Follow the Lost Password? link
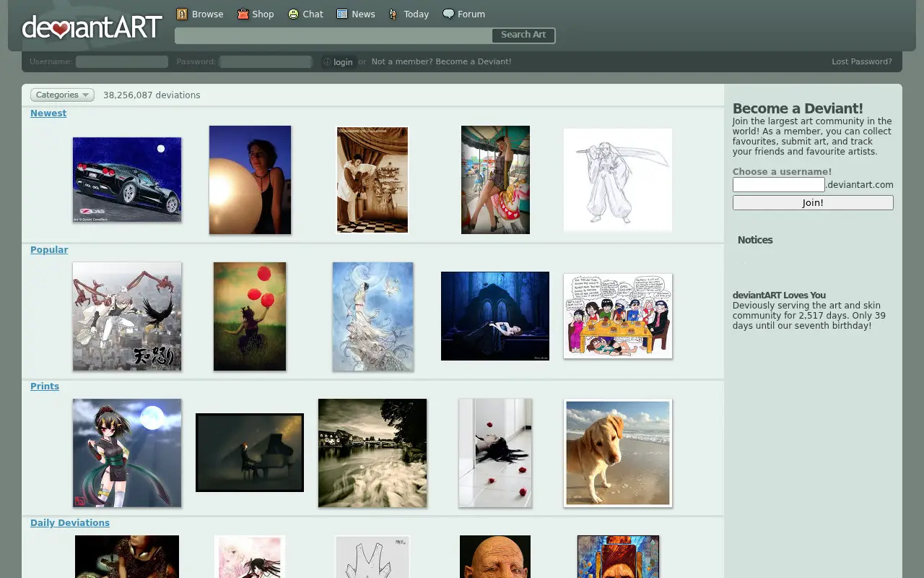Viewport: 924px width, 578px height. click(862, 61)
